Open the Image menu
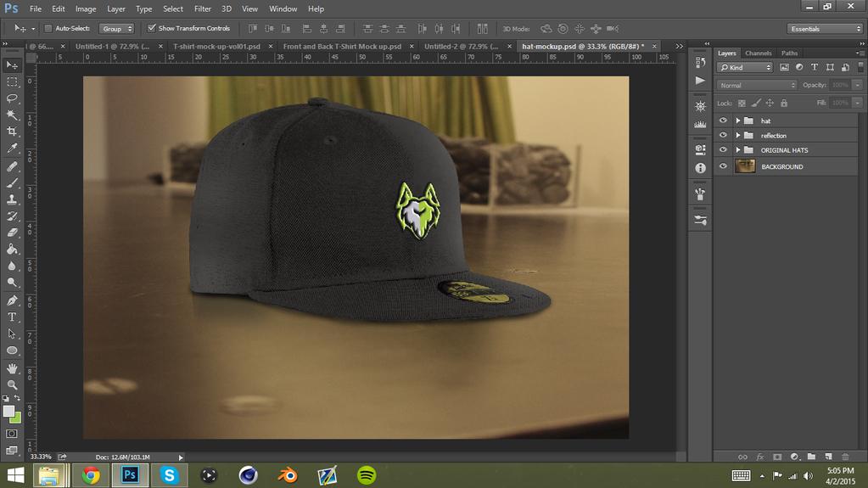 pos(85,8)
